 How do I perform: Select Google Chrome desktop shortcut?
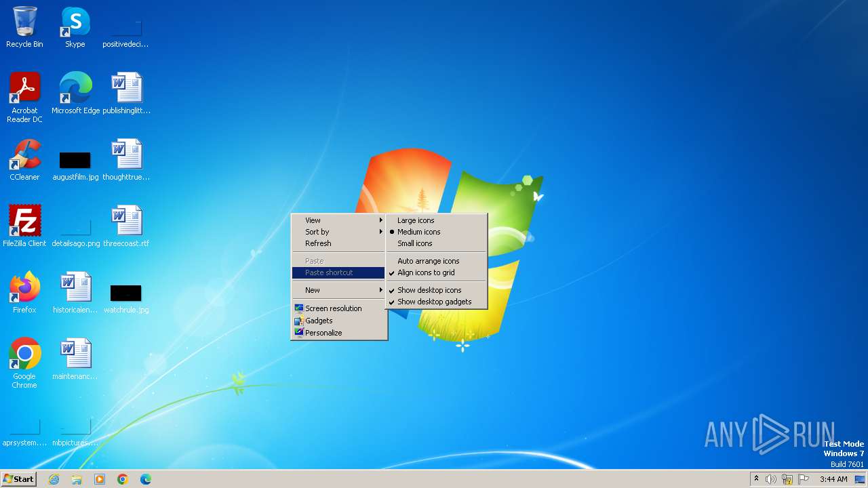click(24, 363)
